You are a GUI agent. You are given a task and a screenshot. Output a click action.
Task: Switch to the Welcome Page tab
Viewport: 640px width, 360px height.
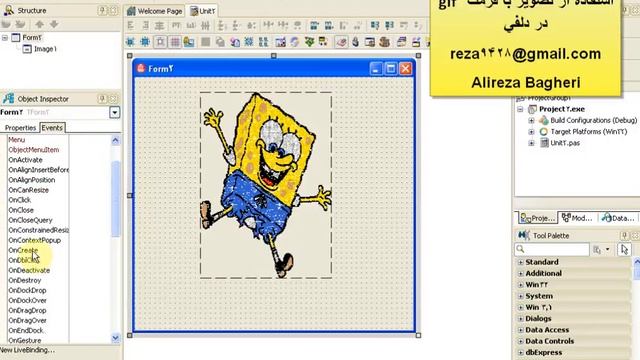tap(155, 11)
